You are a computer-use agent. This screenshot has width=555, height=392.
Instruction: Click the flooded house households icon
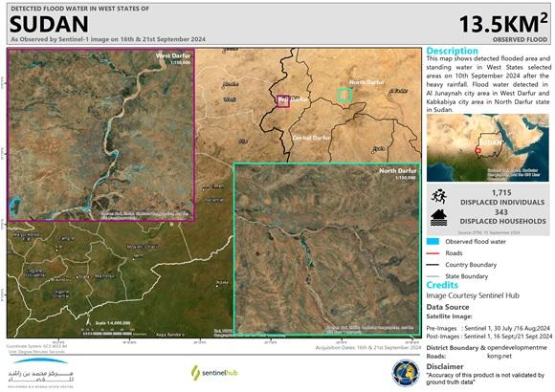tap(439, 218)
